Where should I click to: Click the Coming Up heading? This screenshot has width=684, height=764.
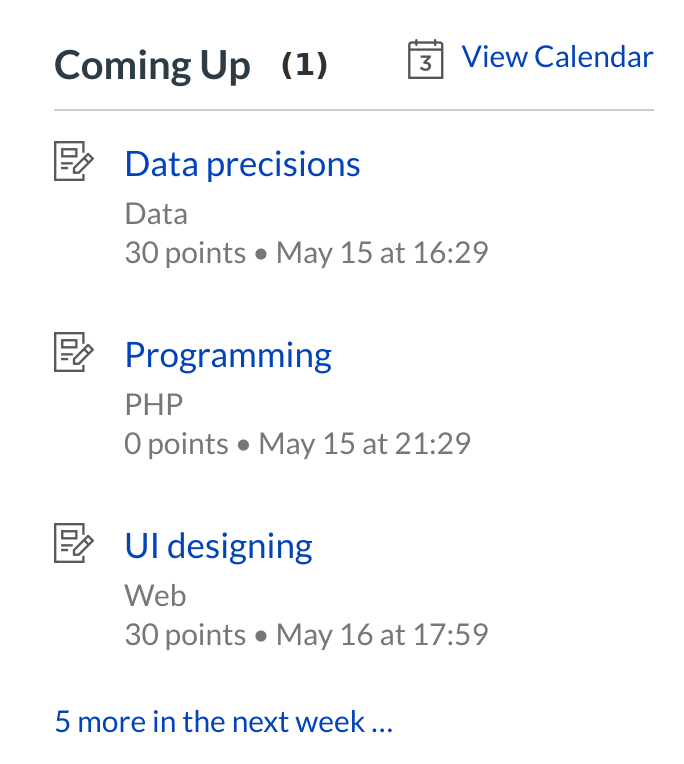[152, 66]
